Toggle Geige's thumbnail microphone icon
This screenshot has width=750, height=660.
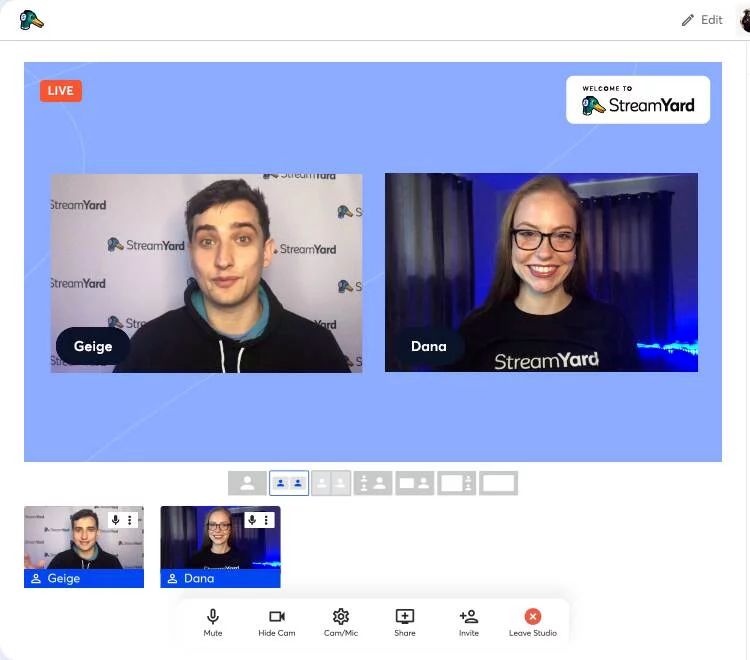coord(115,520)
